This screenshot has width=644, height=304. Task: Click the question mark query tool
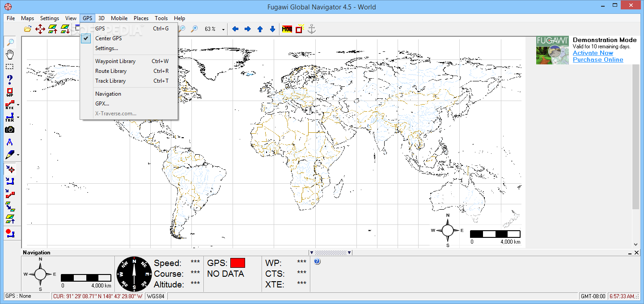(10, 80)
